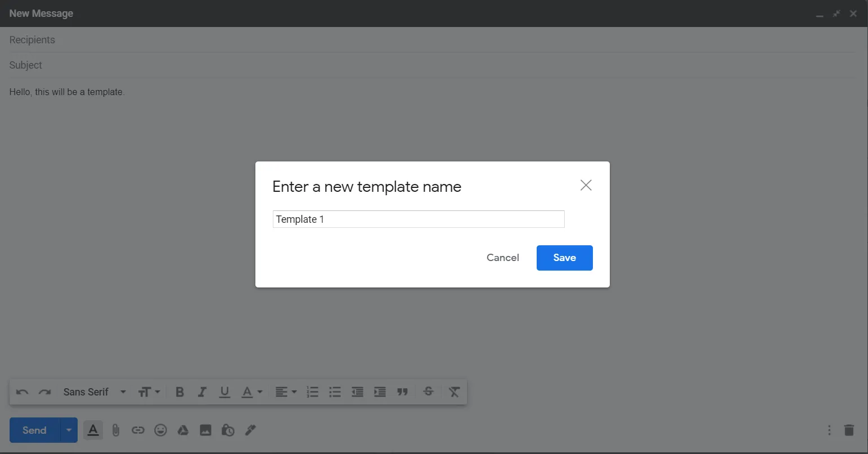Viewport: 868px width, 454px height.
Task: Toggle confidential mode lock-clock icon
Action: tap(228, 430)
